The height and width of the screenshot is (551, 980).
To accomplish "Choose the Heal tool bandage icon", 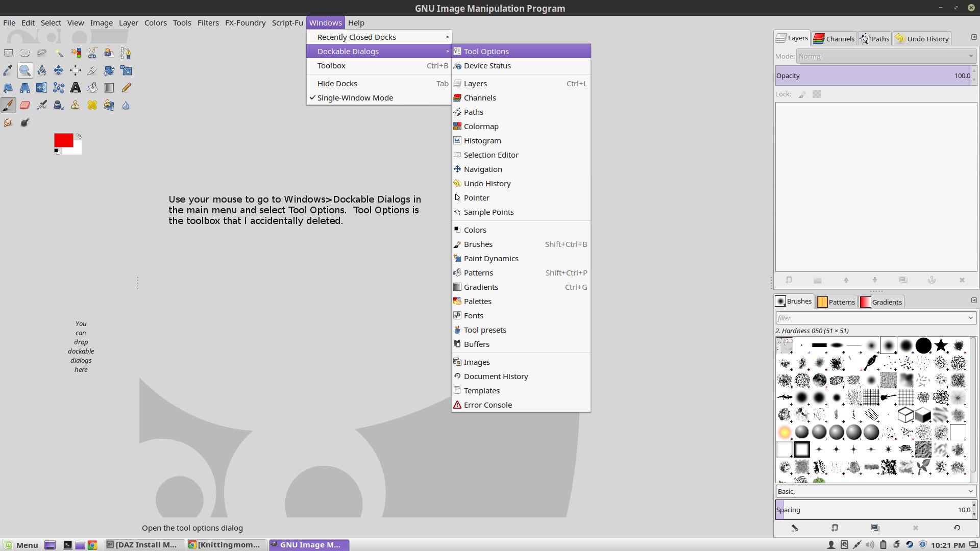I will 92,105.
